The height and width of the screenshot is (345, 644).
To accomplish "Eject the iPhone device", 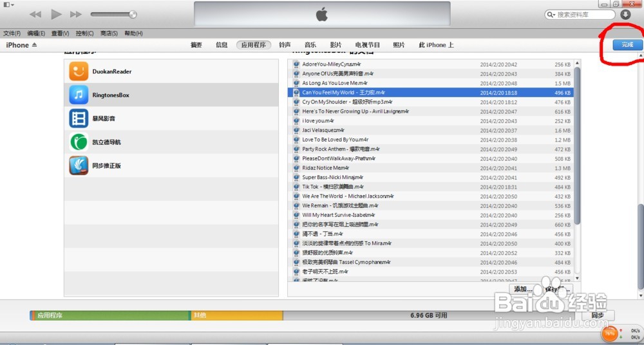I will (35, 45).
